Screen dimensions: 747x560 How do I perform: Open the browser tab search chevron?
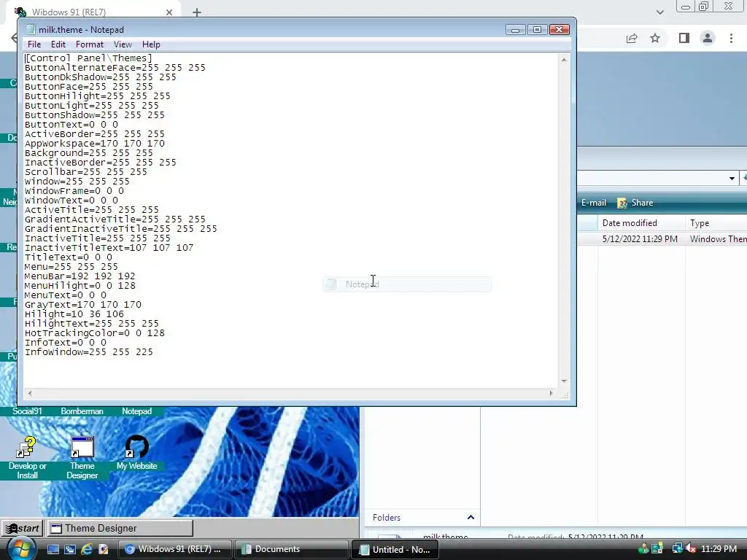coord(659,12)
